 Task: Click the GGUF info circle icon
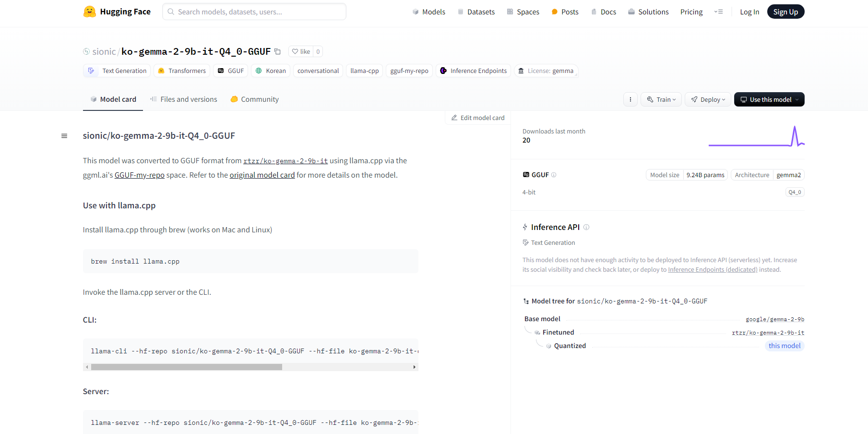click(x=554, y=175)
